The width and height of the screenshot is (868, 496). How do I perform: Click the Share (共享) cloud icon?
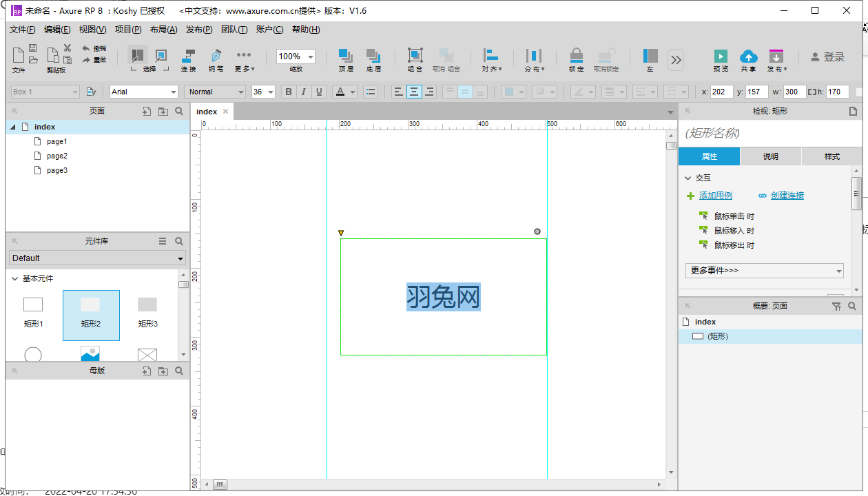748,56
